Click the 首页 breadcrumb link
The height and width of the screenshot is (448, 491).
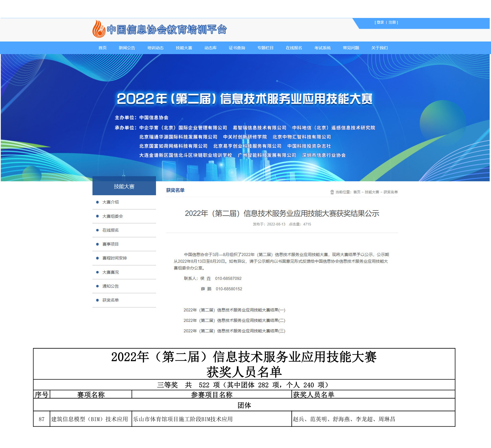click(357, 192)
